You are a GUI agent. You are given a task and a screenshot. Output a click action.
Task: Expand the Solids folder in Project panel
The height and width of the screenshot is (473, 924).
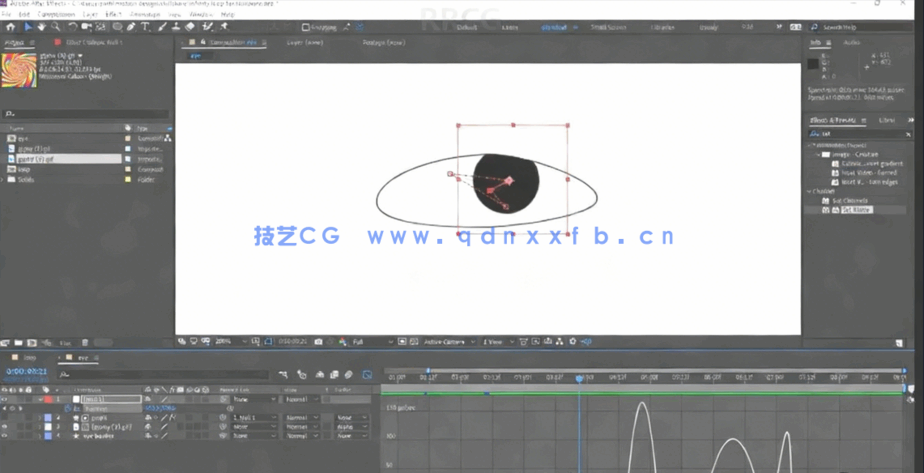[x=3, y=180]
